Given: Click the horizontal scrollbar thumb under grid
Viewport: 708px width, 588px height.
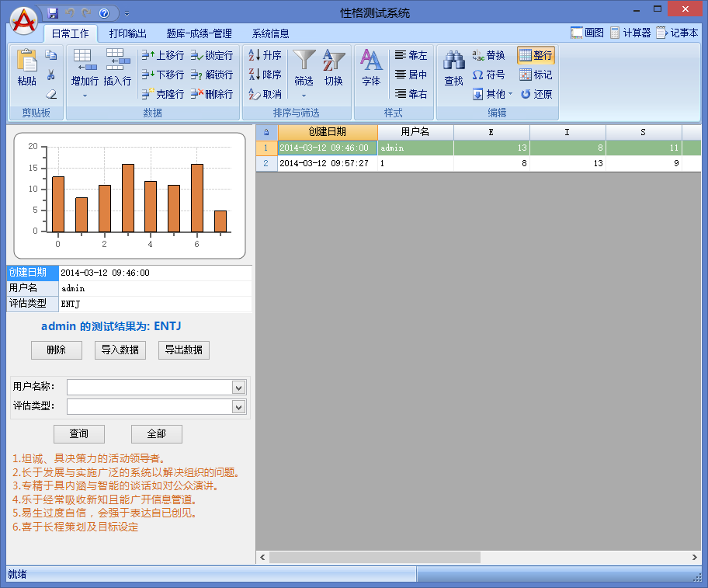Looking at the screenshot, I should (x=375, y=557).
